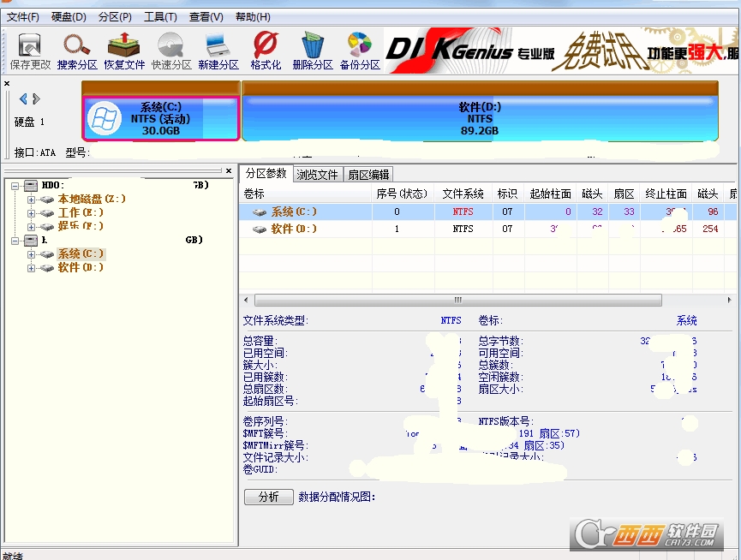Collapse the second hard disk node
This screenshot has height=560, width=741.
[15, 241]
